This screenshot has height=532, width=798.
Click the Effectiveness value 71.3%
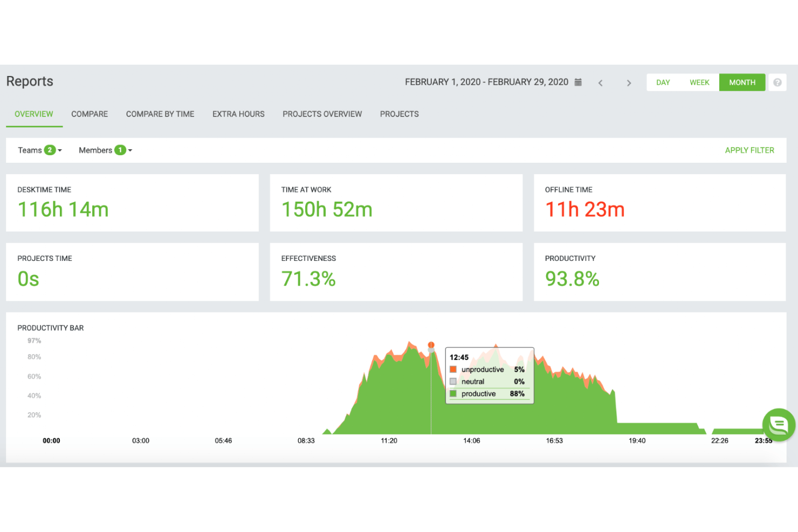click(308, 279)
